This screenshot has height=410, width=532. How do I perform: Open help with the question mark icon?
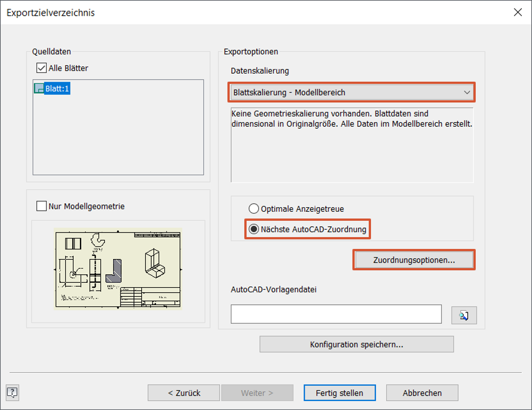coord(13,393)
